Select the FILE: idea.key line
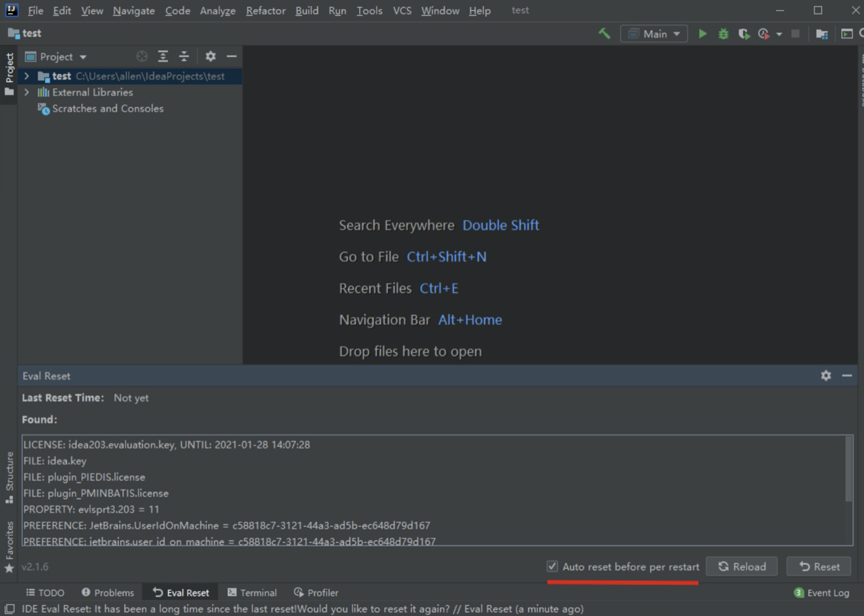The width and height of the screenshot is (864, 616). click(55, 460)
